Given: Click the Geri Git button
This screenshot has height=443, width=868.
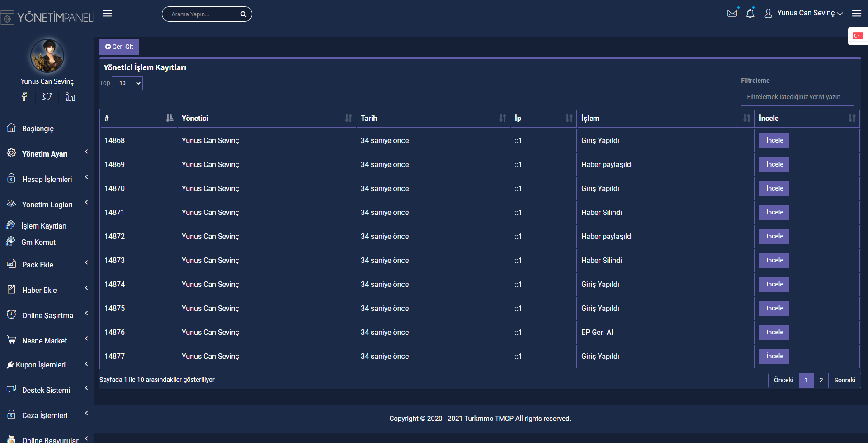Looking at the screenshot, I should tap(119, 47).
